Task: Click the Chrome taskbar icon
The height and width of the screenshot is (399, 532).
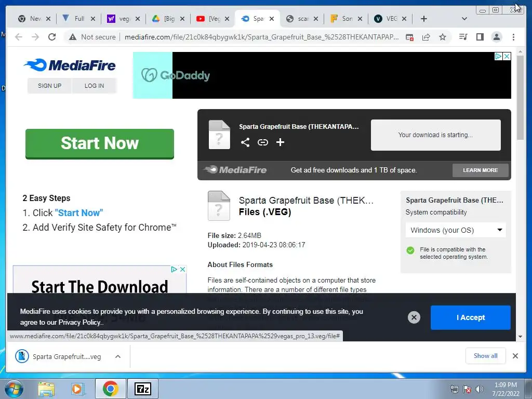Action: [110, 389]
